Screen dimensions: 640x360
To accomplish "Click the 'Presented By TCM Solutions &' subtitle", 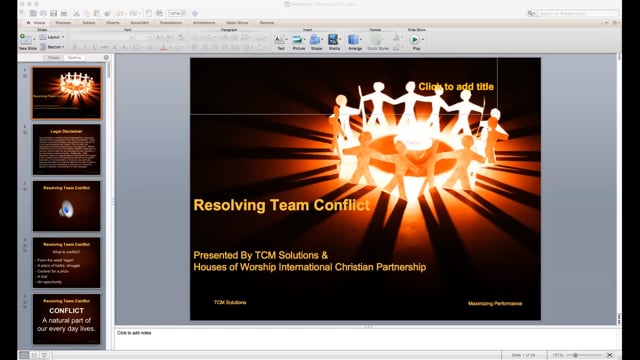I will coord(260,255).
